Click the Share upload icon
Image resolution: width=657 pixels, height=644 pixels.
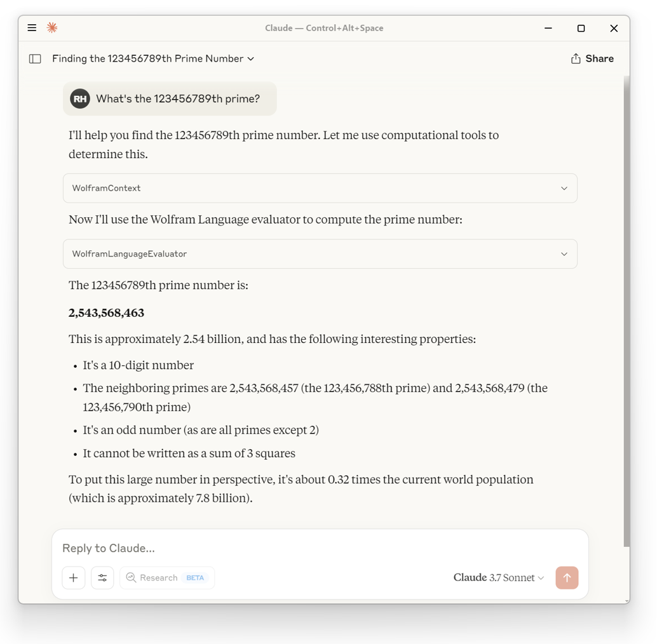coord(576,59)
